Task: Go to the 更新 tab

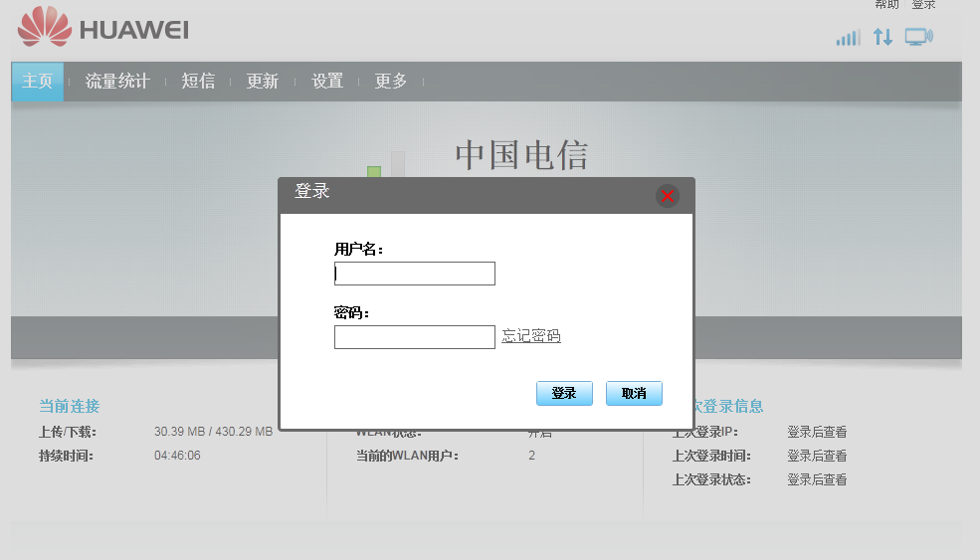Action: (x=262, y=82)
